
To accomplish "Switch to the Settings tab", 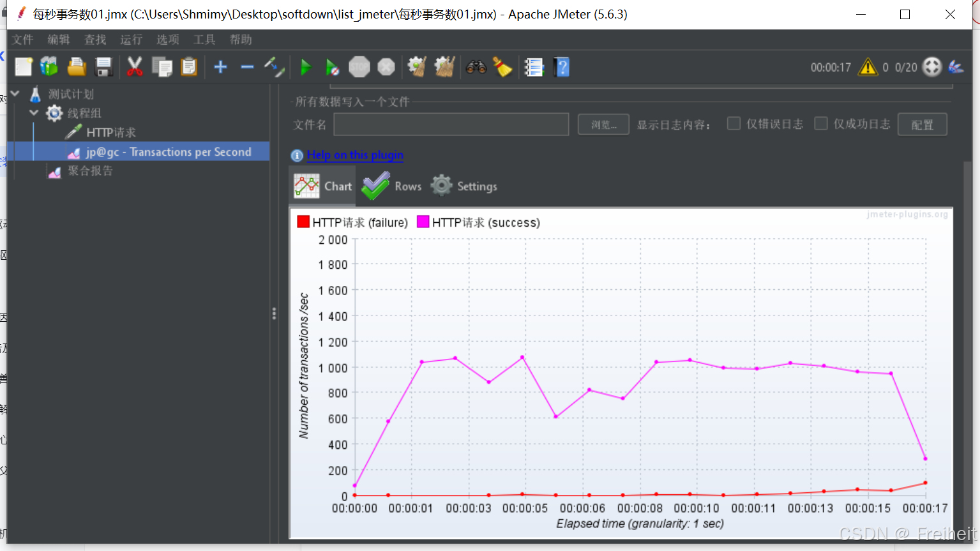I will 464,186.
